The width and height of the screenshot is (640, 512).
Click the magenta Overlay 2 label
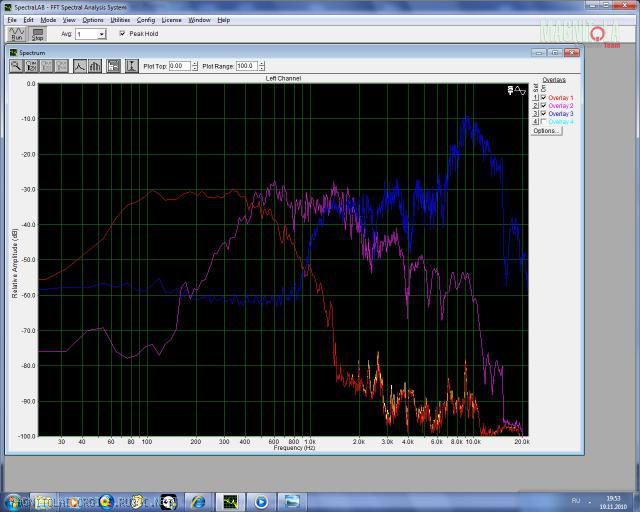click(561, 105)
